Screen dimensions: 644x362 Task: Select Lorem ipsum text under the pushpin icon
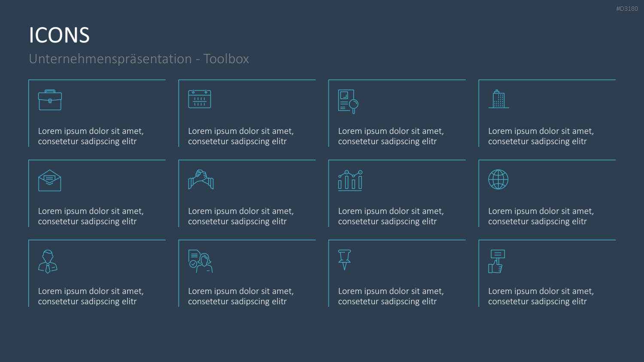click(391, 296)
